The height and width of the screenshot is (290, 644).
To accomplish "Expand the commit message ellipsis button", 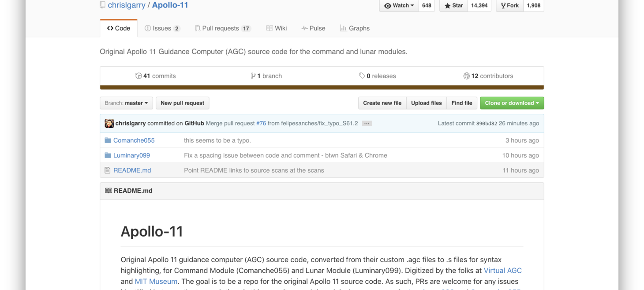I will pos(367,124).
